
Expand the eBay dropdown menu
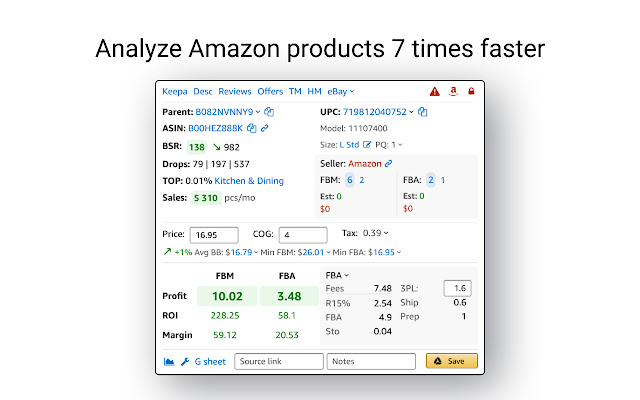pos(341,92)
